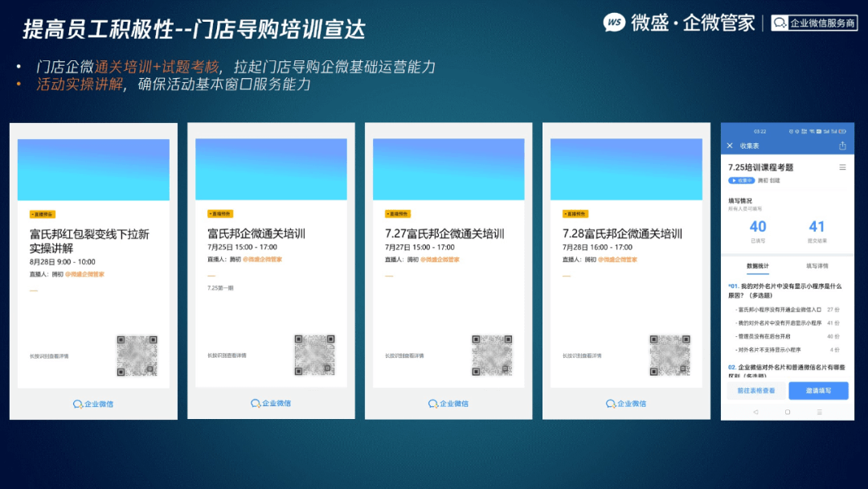This screenshot has height=489, width=868.
Task: Click the QR code on 7.27富氏邦企微通关培训 card
Action: coord(492,355)
